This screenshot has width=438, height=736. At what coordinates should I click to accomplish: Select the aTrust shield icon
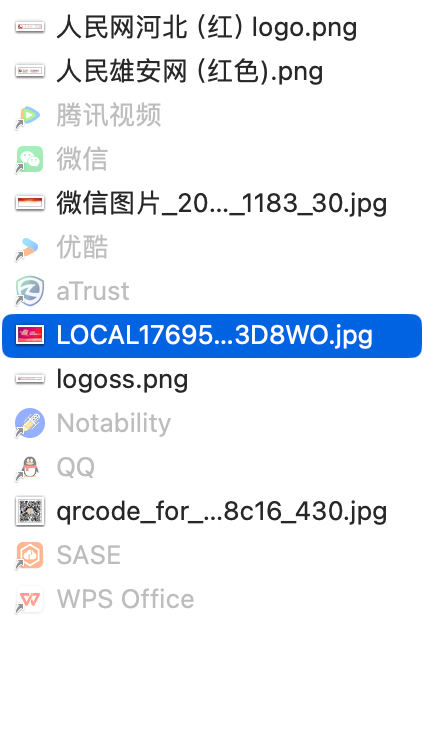30,291
